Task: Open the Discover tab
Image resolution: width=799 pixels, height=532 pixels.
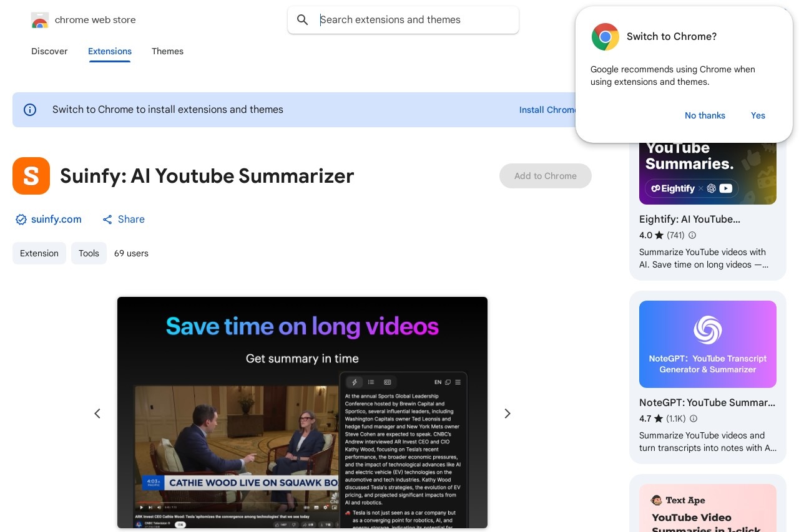Action: coord(49,51)
